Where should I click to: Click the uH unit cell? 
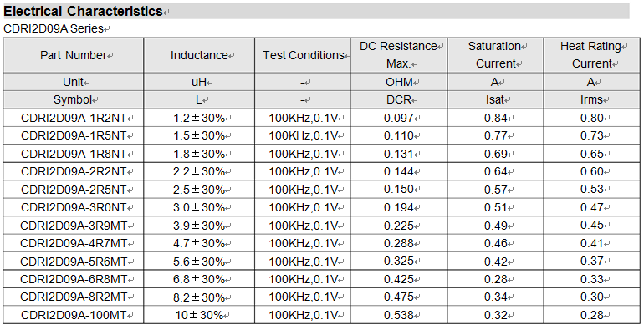tap(199, 82)
